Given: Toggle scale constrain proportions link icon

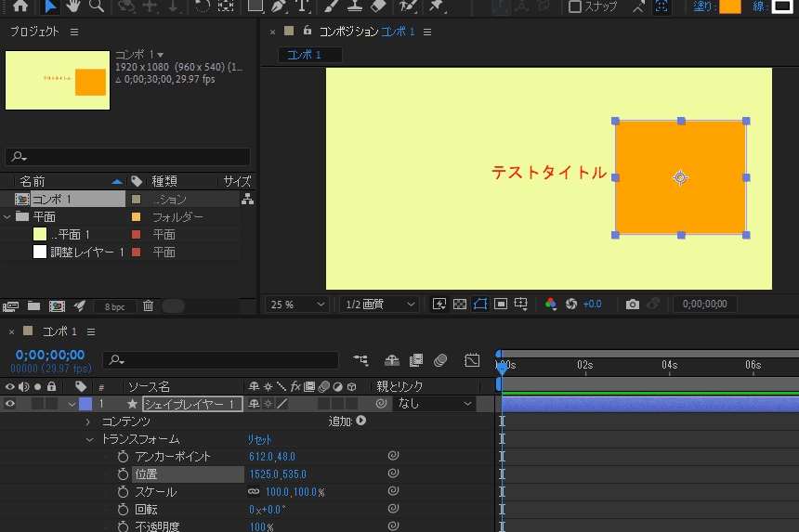Looking at the screenshot, I should (x=254, y=492).
